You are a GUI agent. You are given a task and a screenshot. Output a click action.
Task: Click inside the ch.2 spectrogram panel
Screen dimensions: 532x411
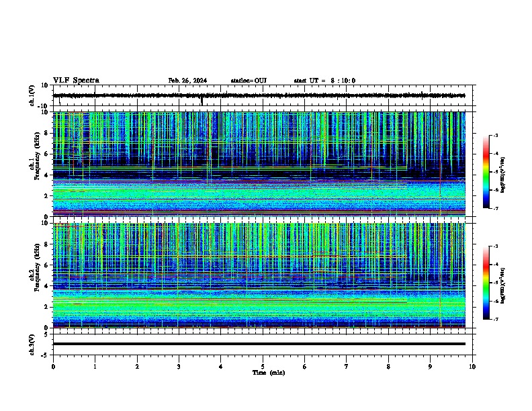pos(259,275)
